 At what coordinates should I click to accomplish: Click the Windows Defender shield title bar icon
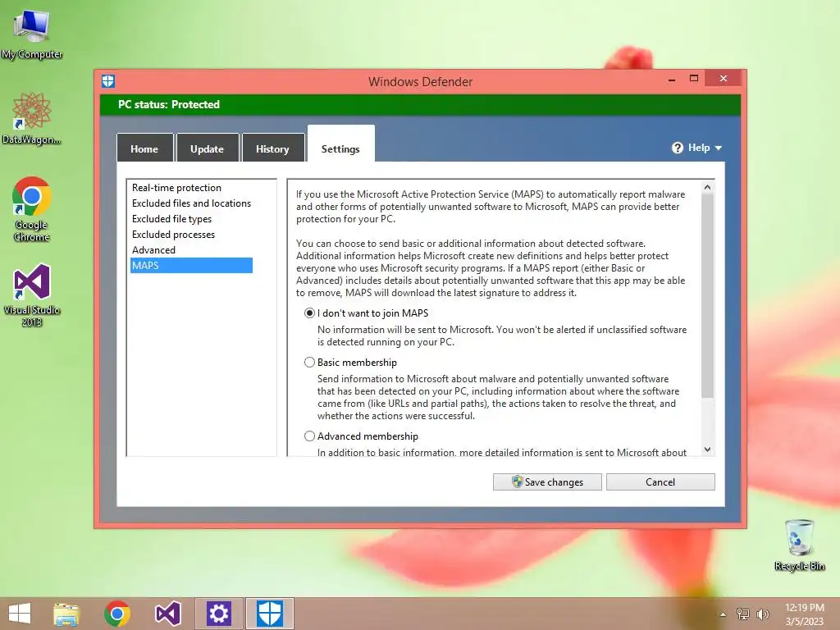point(108,81)
